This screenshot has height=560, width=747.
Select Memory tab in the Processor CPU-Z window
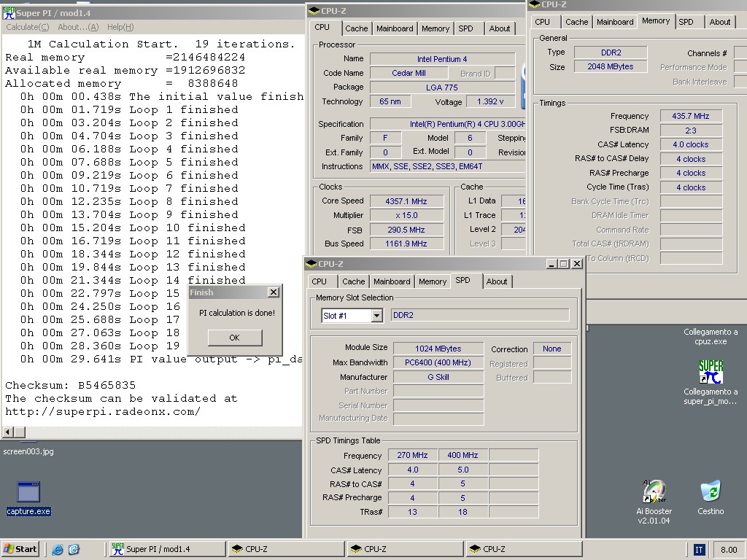pos(436,28)
